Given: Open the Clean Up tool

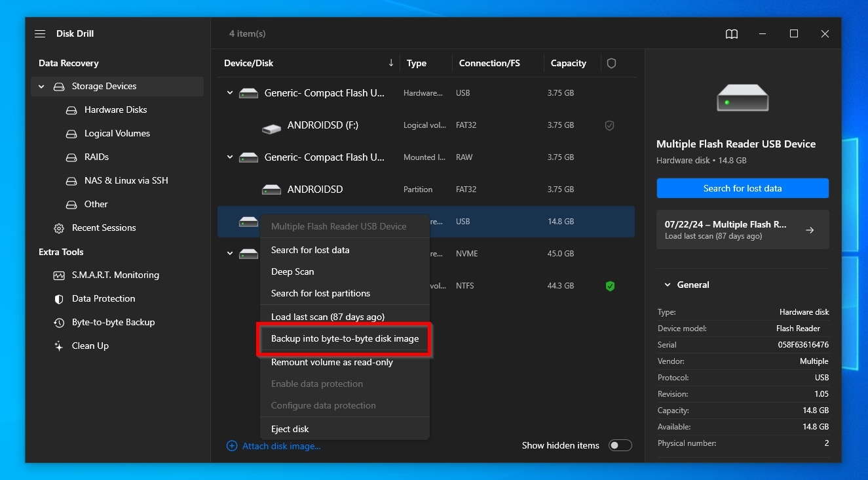Looking at the screenshot, I should [90, 346].
